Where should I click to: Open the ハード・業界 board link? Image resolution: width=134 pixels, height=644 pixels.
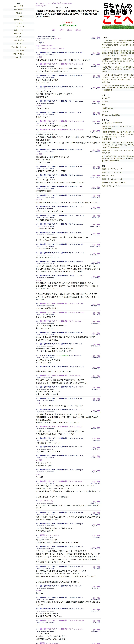(19, 6)
